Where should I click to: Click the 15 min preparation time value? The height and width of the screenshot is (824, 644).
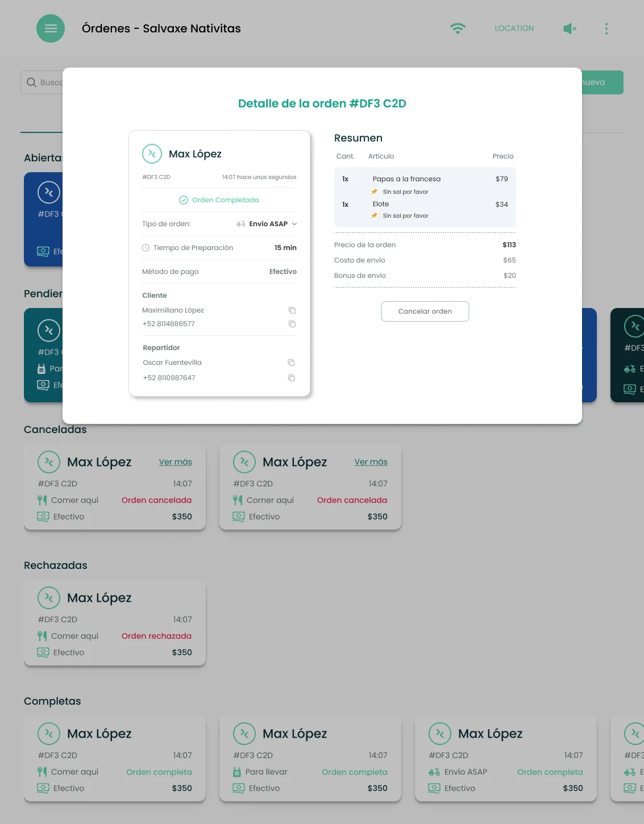tap(285, 248)
